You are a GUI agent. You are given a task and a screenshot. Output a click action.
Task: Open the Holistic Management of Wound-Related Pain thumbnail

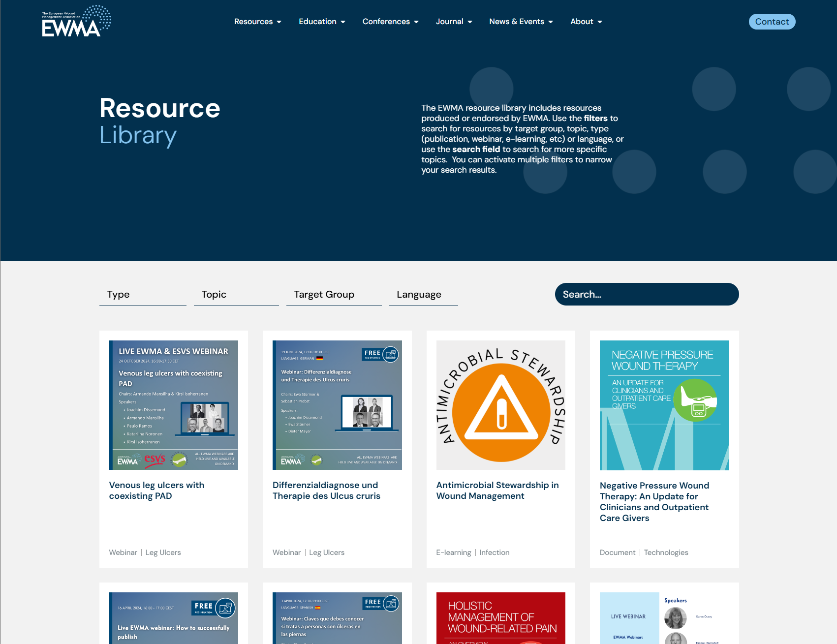[500, 618]
